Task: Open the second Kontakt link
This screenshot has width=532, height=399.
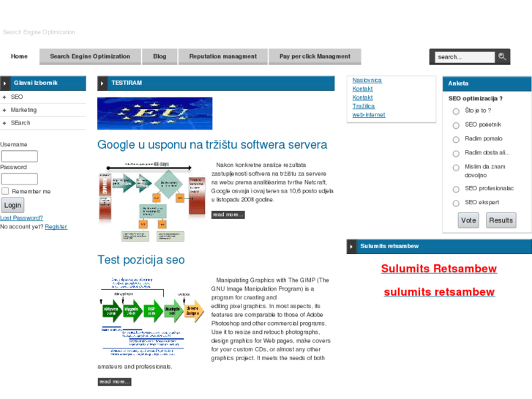Action: (x=362, y=97)
